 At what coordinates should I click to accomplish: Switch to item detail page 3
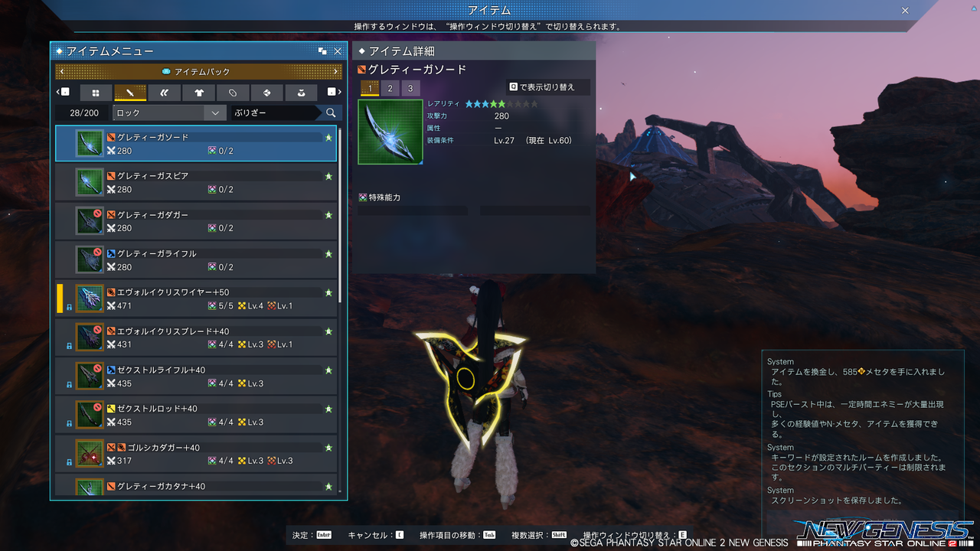(x=410, y=89)
